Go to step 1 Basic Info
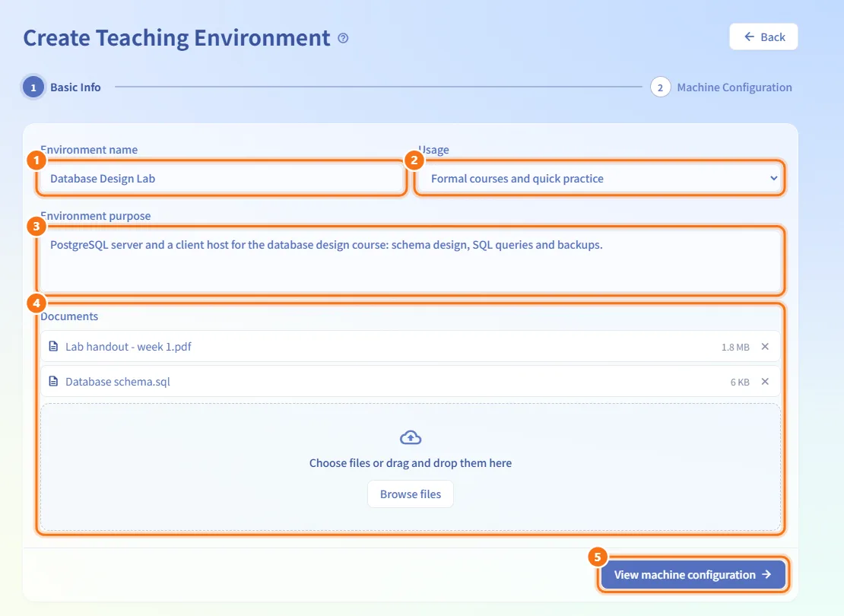 coord(62,87)
